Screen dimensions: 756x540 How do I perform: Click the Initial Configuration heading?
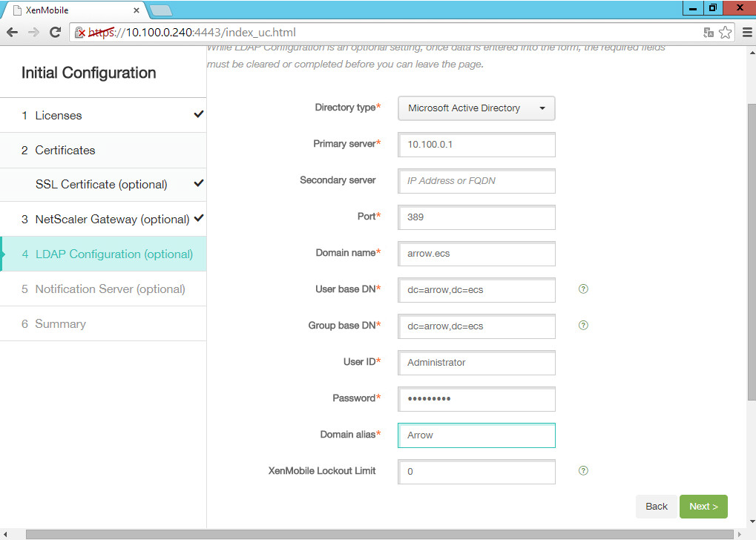89,73
